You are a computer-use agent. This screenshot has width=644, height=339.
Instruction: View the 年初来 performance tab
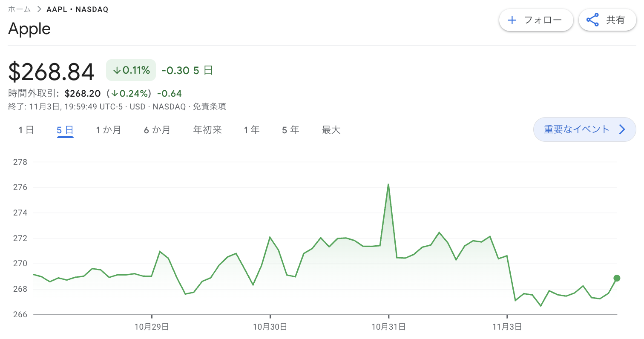207,130
